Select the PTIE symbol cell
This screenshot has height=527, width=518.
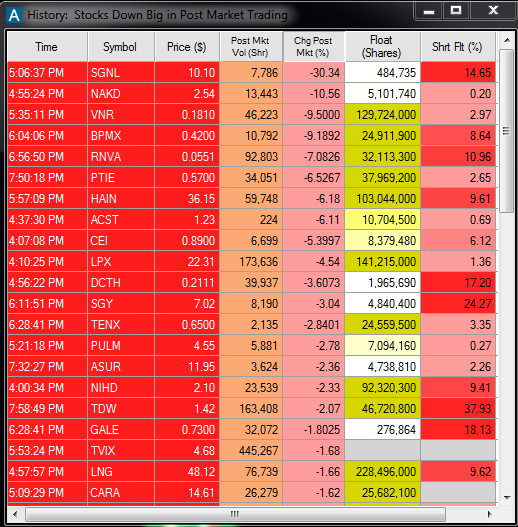coord(121,177)
